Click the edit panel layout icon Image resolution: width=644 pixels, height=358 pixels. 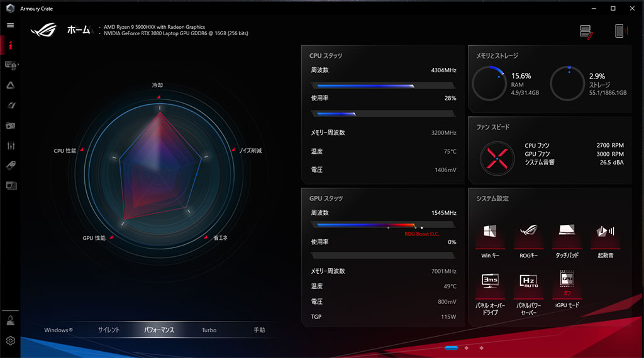586,31
